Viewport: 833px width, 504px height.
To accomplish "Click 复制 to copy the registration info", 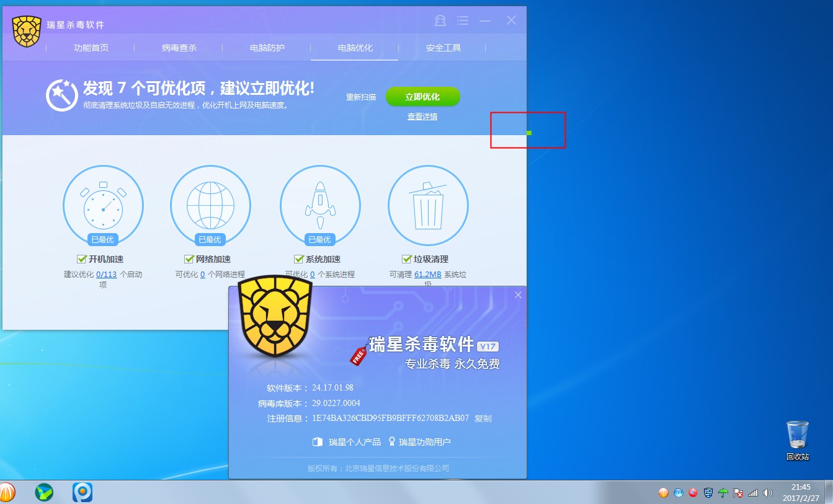I will [x=483, y=418].
